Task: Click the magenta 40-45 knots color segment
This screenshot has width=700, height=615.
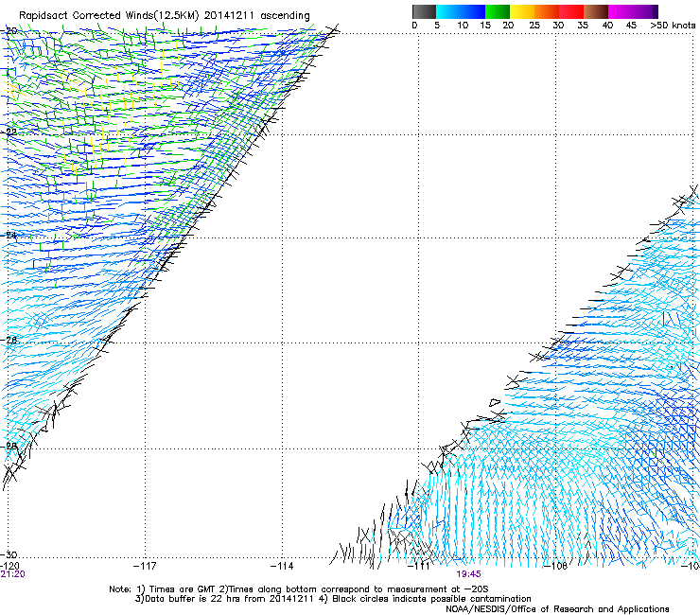Action: coord(621,11)
